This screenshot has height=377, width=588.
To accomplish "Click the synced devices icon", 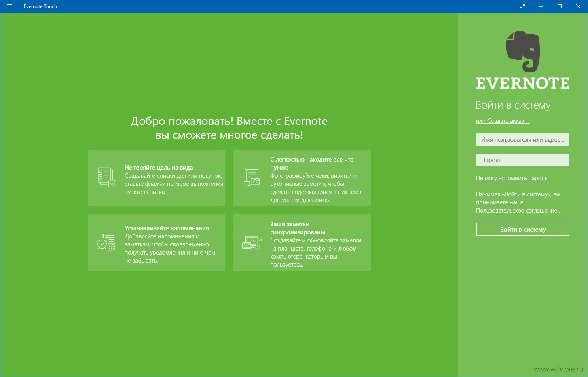I will point(252,242).
